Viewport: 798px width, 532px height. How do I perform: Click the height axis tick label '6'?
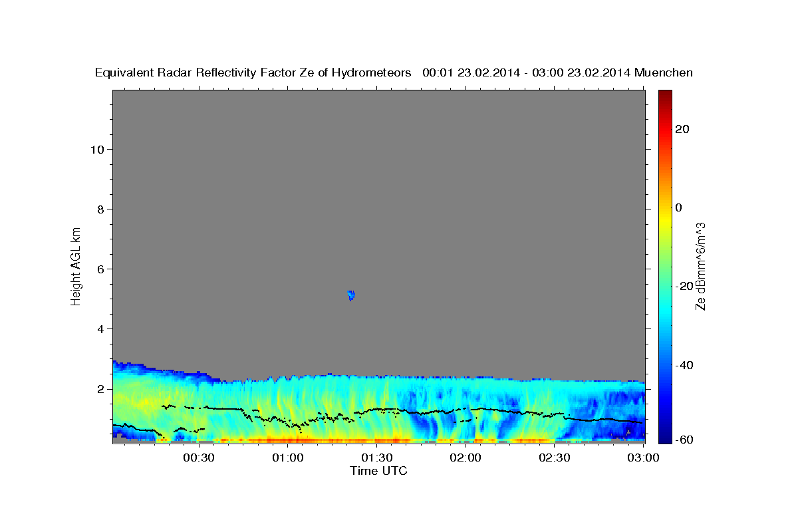(x=101, y=269)
